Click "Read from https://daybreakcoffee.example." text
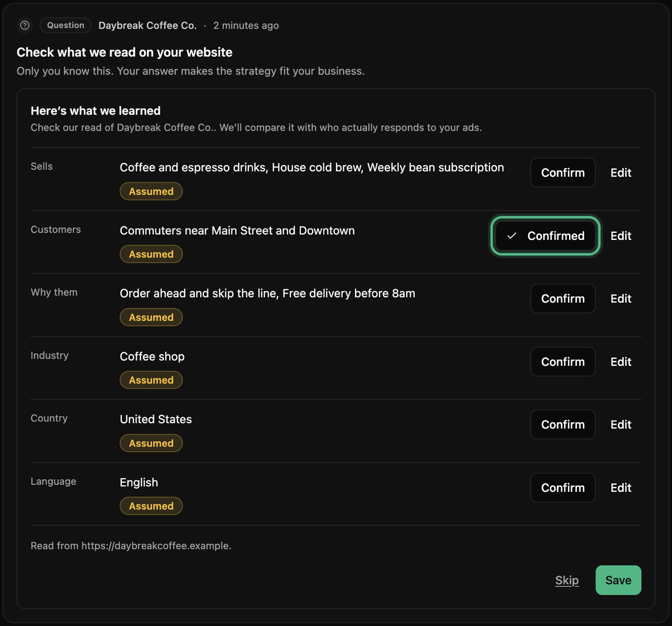This screenshot has width=672, height=626. pos(131,546)
